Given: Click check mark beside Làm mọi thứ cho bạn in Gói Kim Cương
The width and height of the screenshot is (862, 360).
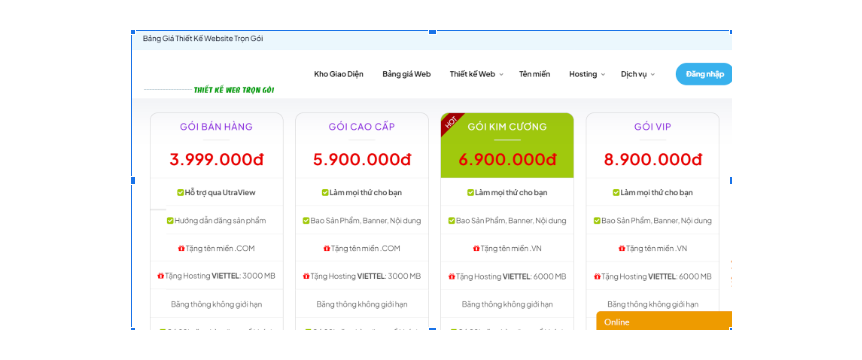Looking at the screenshot, I should tap(471, 192).
